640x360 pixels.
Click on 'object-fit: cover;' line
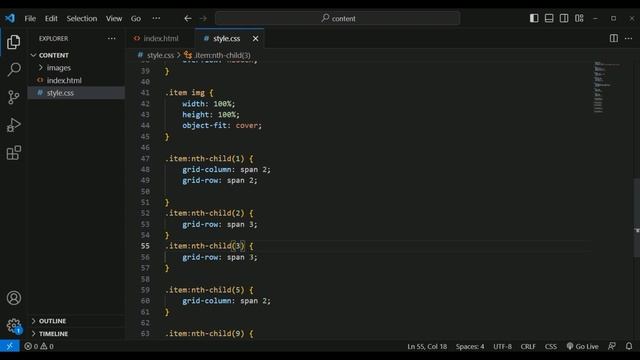point(222,126)
